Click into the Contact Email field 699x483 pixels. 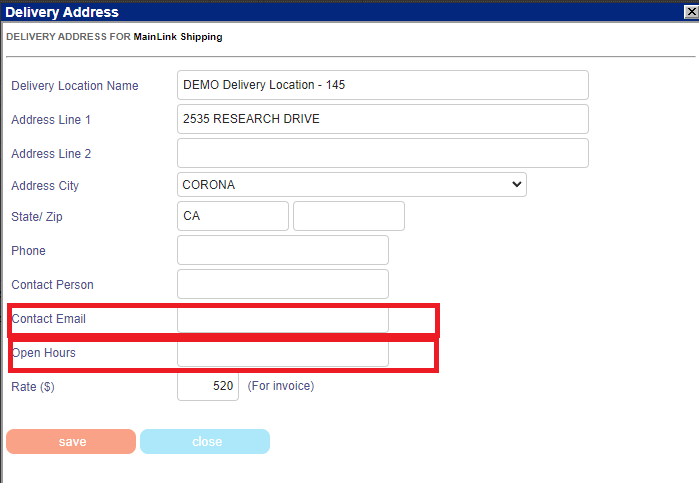[282, 319]
